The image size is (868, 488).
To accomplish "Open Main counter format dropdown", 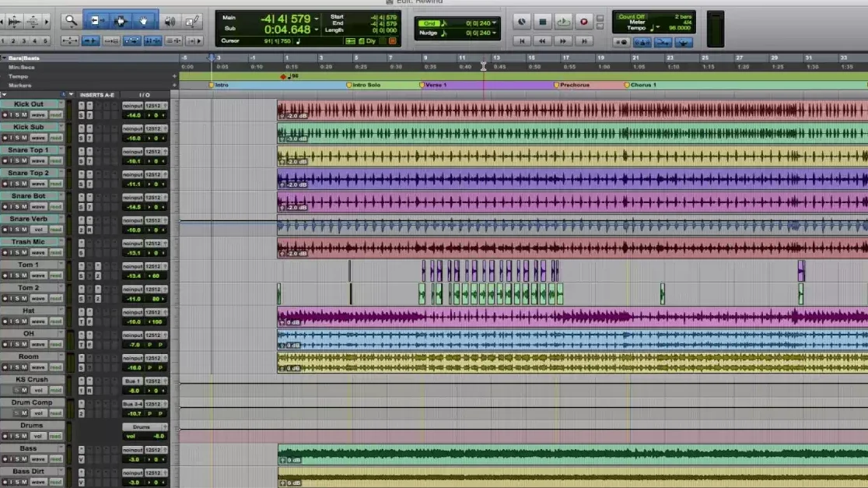I will (x=316, y=18).
